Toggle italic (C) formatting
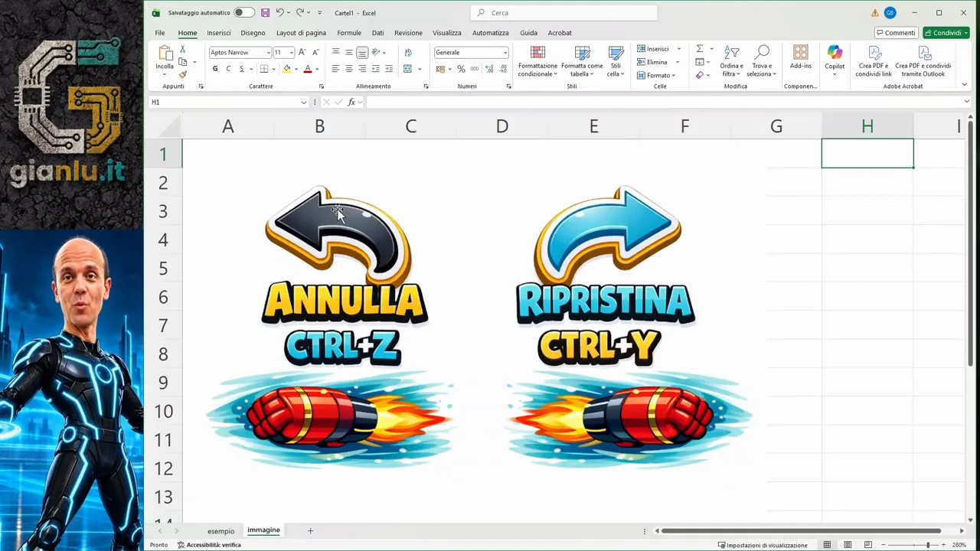This screenshot has width=980, height=551. point(228,69)
